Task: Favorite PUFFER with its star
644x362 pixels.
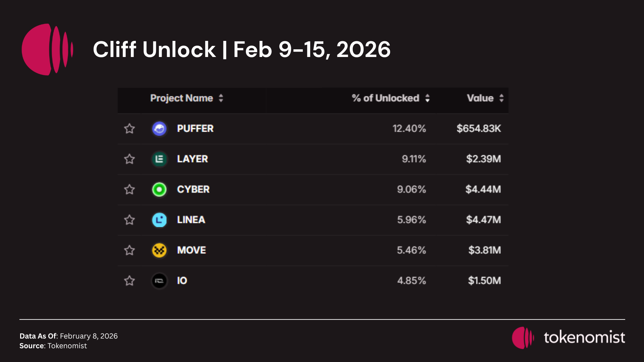Action: (129, 128)
